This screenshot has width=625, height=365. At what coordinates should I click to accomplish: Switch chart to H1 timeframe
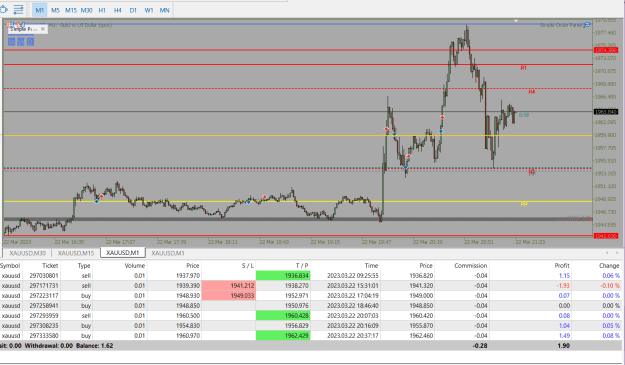pyautogui.click(x=102, y=10)
